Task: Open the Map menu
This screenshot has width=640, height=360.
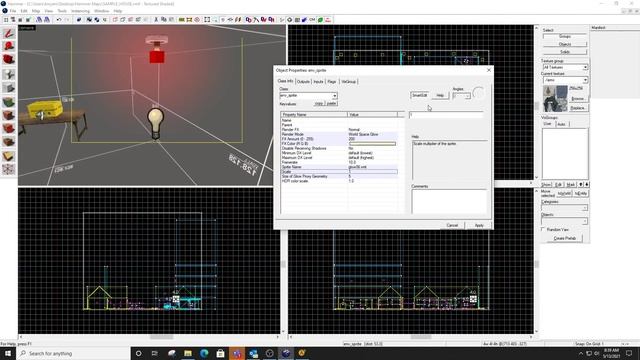Action: coord(36,11)
